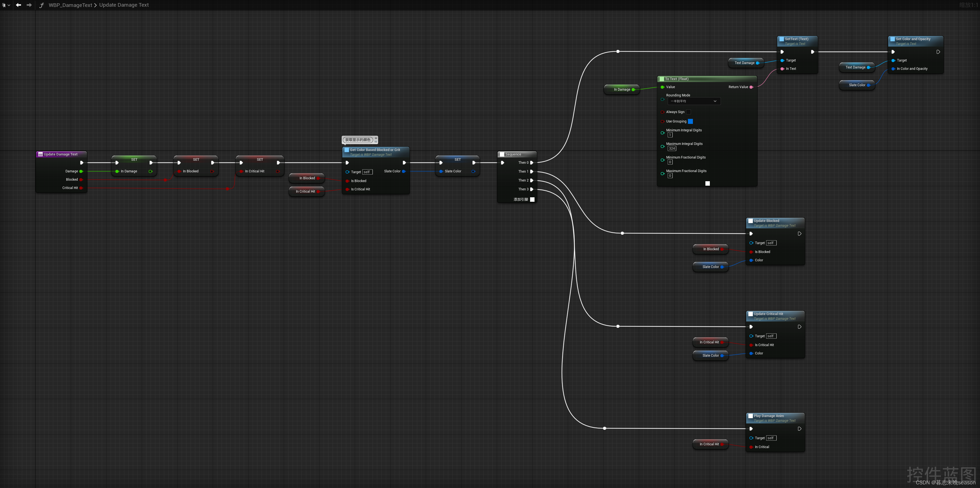The width and height of the screenshot is (980, 488).
Task: Click In Color and Opacity input pin
Action: click(893, 69)
